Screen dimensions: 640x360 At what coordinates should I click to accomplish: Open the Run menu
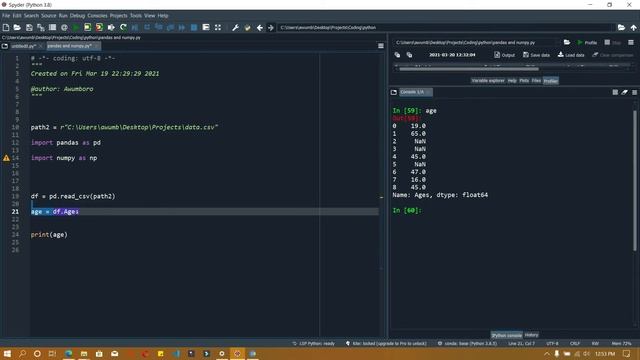coord(63,16)
